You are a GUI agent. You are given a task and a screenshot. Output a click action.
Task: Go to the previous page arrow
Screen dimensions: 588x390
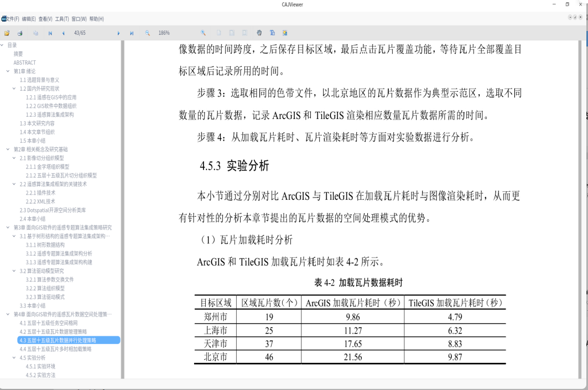[x=64, y=33]
